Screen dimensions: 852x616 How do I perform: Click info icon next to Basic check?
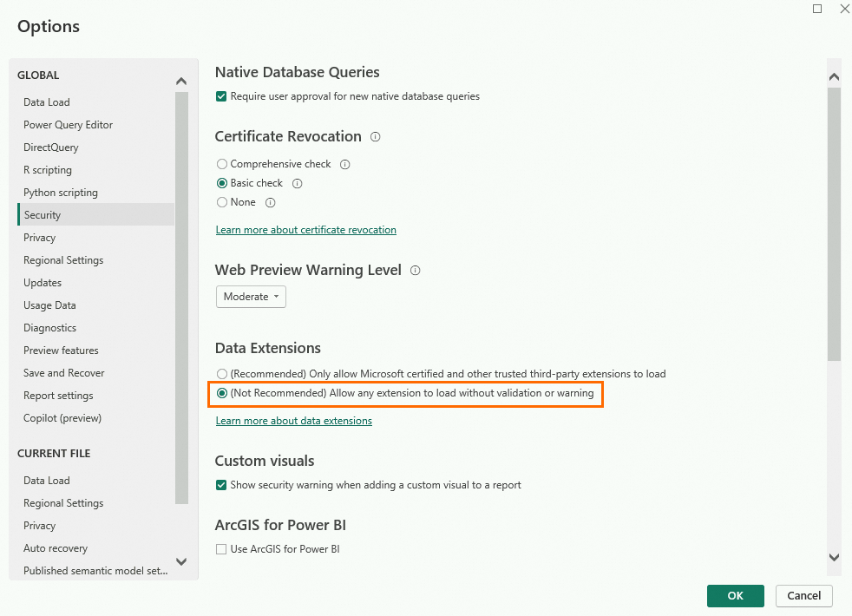point(298,183)
